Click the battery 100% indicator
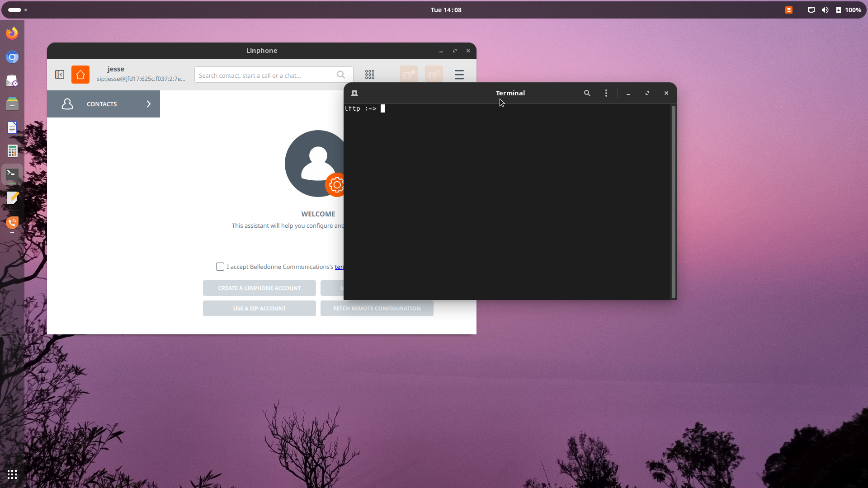 pyautogui.click(x=849, y=10)
